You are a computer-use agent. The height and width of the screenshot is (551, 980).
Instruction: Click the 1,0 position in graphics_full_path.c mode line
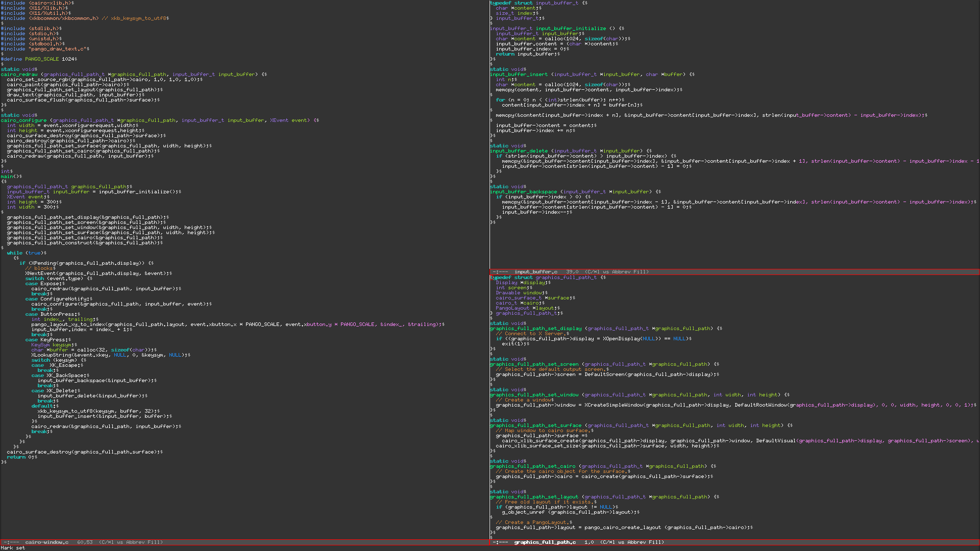click(x=589, y=542)
